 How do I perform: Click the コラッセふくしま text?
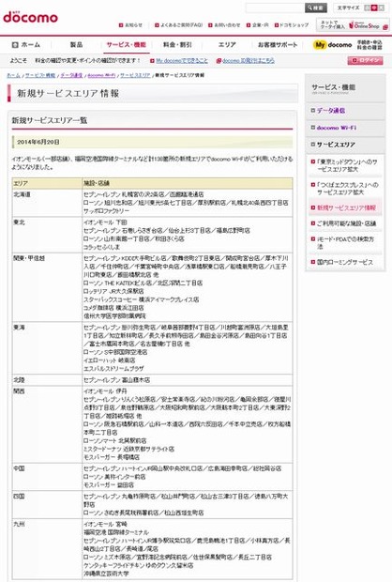pos(101,247)
